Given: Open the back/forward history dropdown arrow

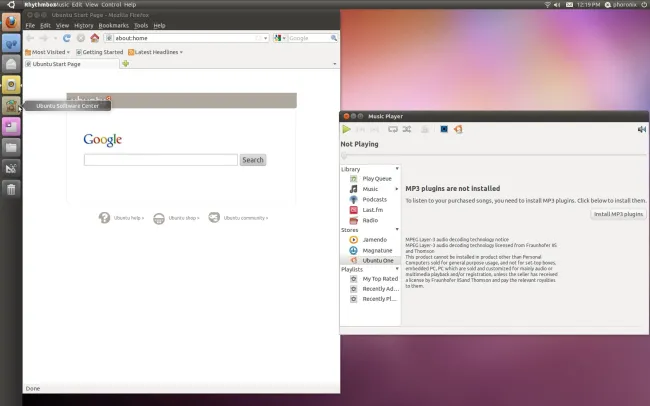Looking at the screenshot, I should pyautogui.click(x=55, y=38).
